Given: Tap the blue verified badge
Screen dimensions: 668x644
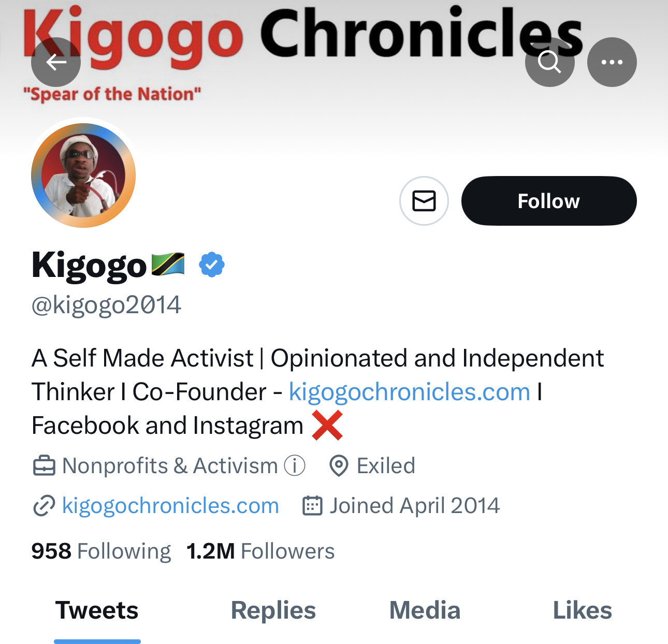Looking at the screenshot, I should 212,265.
